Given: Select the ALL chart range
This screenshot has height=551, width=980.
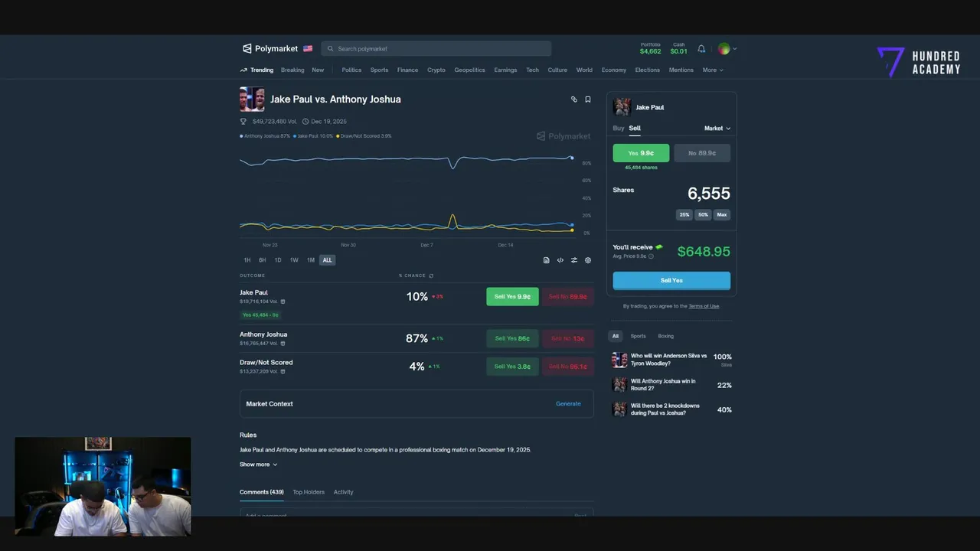Looking at the screenshot, I should tap(327, 260).
